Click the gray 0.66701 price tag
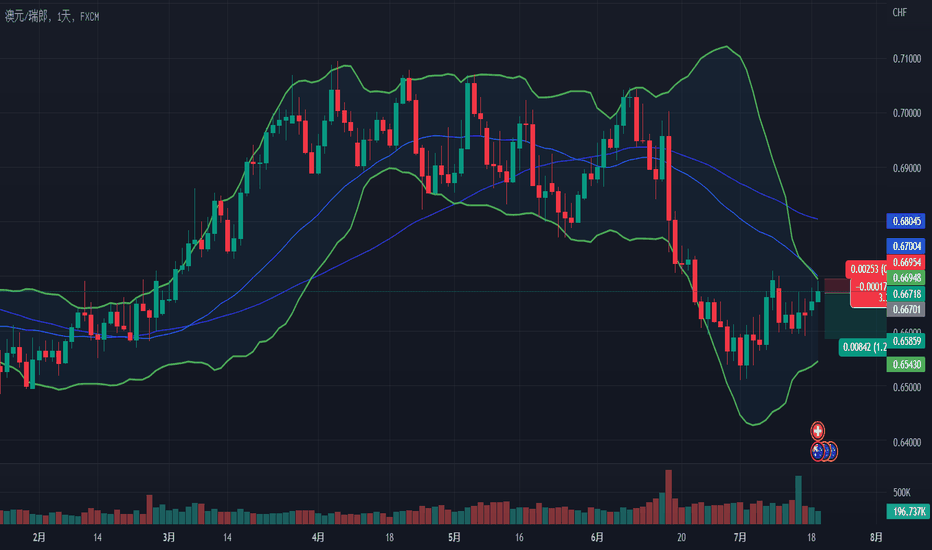 tap(906, 309)
